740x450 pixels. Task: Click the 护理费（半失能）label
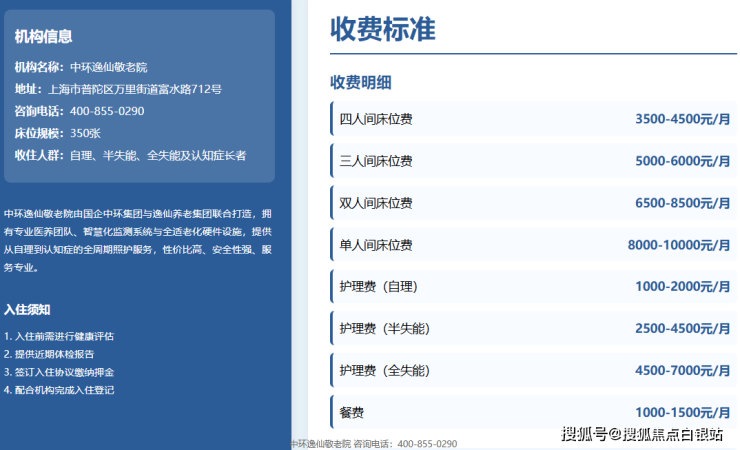[x=385, y=328]
